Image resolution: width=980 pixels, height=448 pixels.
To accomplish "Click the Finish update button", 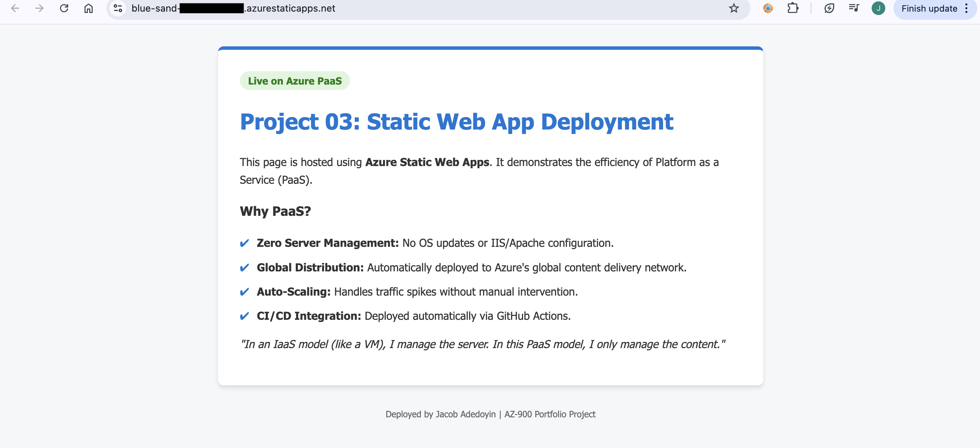I will pyautogui.click(x=929, y=9).
